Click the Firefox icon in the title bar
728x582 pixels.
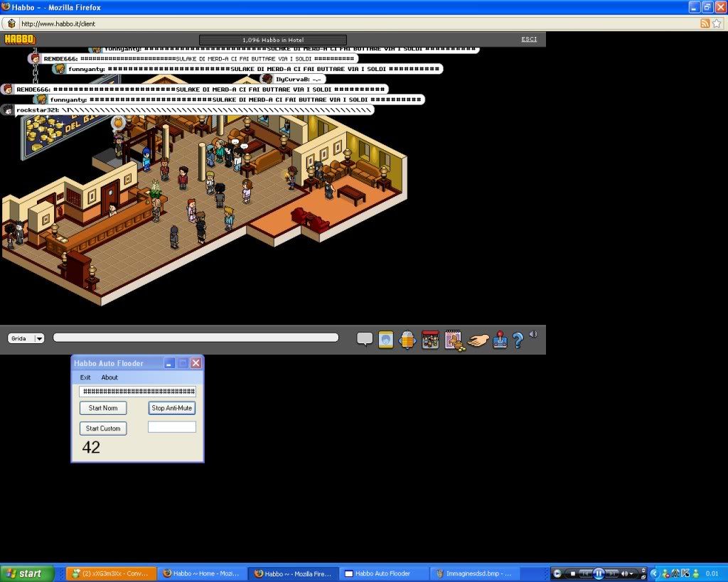(6, 6)
